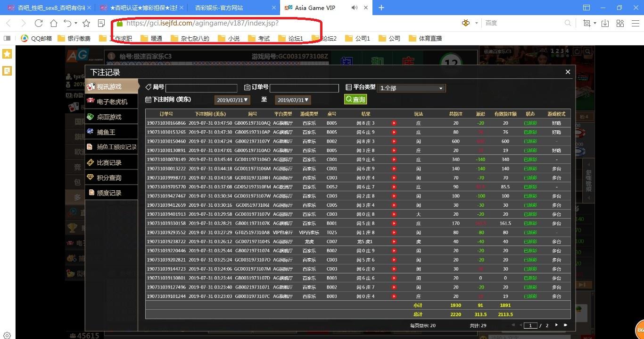The image size is (644, 339).
Task: Select 局号 GC0071973104S cell
Action: pos(253,242)
